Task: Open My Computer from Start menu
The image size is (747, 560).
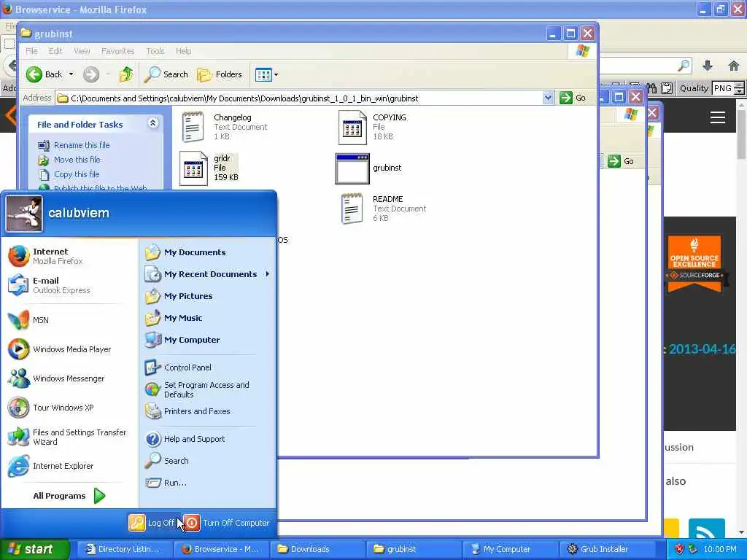Action: 208,340
